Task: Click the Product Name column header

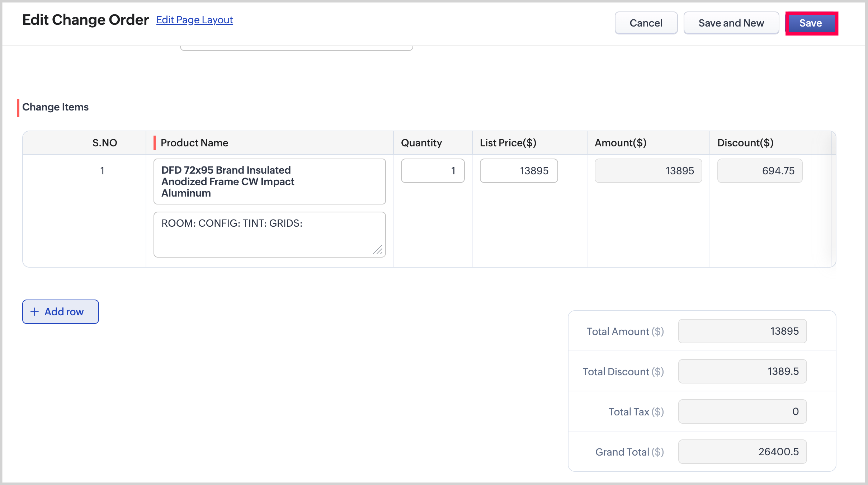Action: (x=194, y=143)
